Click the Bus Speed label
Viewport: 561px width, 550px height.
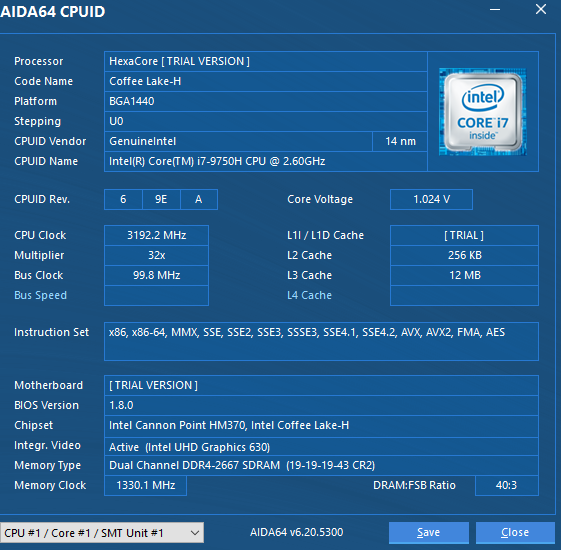(x=40, y=295)
